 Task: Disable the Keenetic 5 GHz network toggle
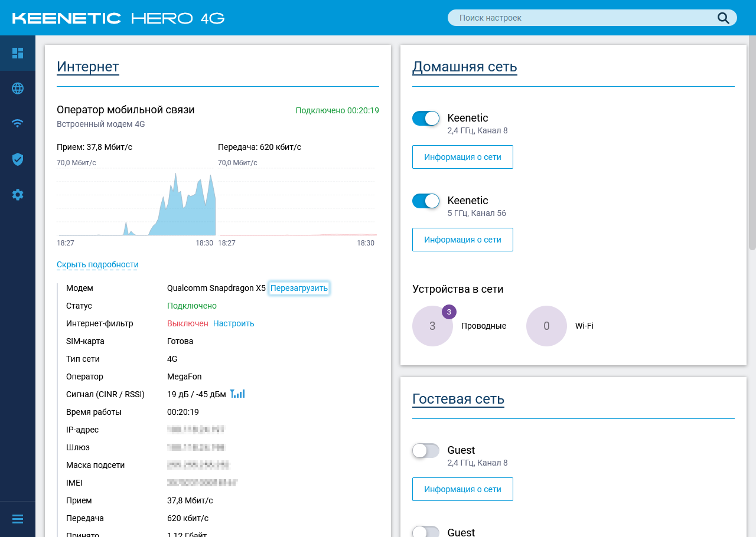[426, 201]
